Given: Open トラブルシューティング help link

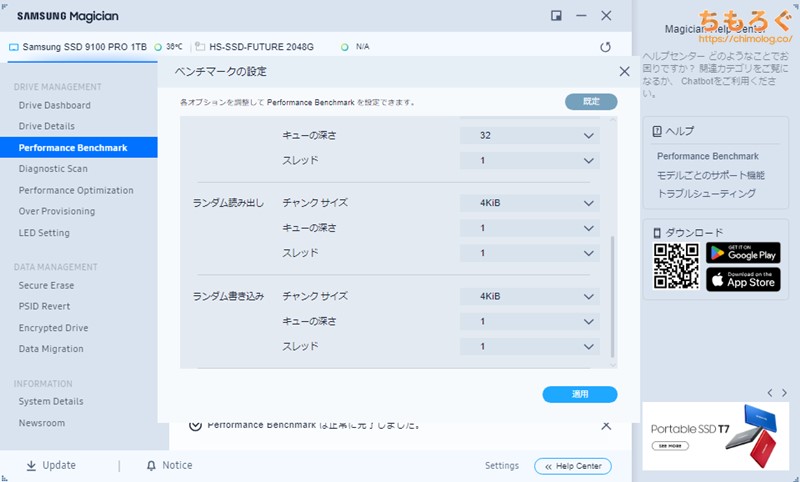Looking at the screenshot, I should (x=706, y=193).
